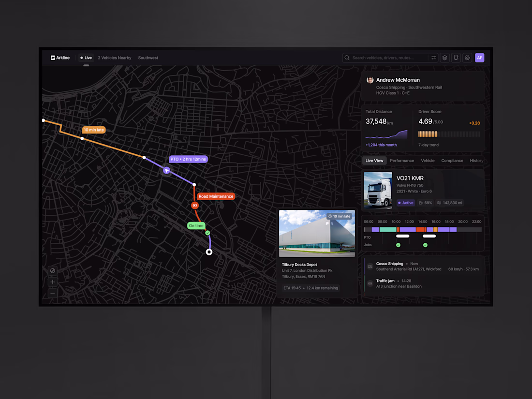Screen dimensions: 532x399
Task: Click the 37,548 km distance value
Action: 379,121
